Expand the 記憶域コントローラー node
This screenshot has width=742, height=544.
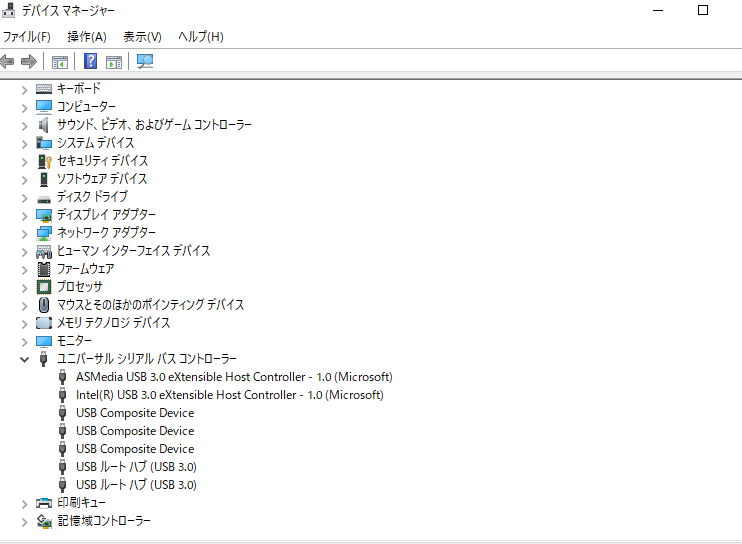25,522
